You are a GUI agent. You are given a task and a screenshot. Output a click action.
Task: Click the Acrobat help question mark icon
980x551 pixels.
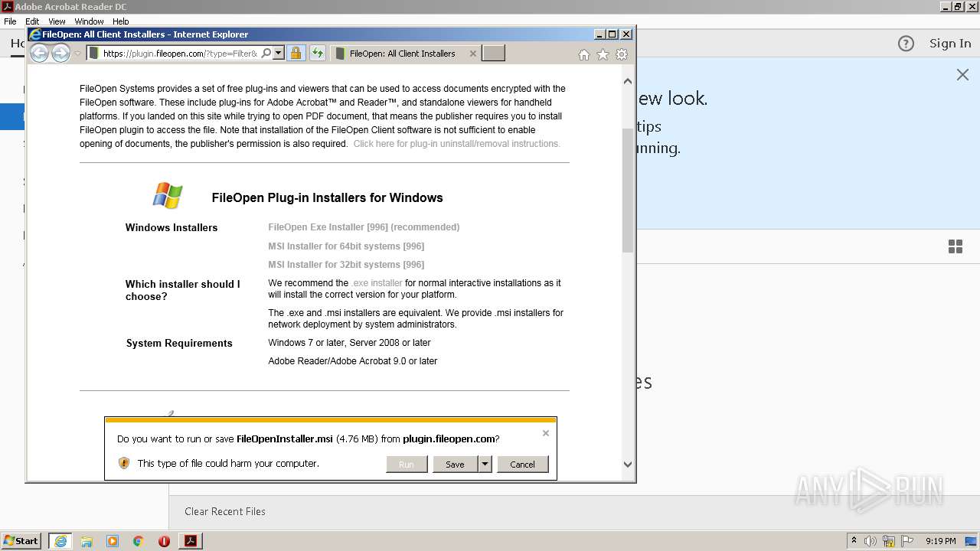(906, 44)
